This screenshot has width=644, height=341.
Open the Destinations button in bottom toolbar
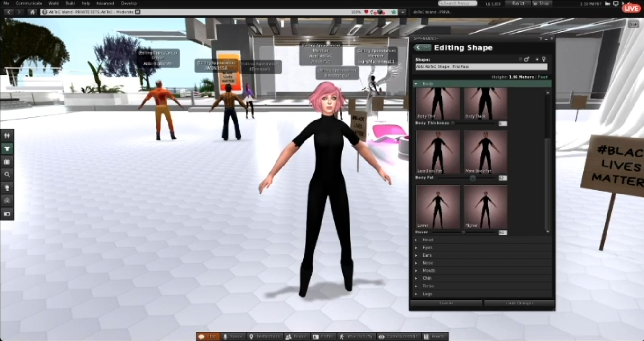[265, 336]
